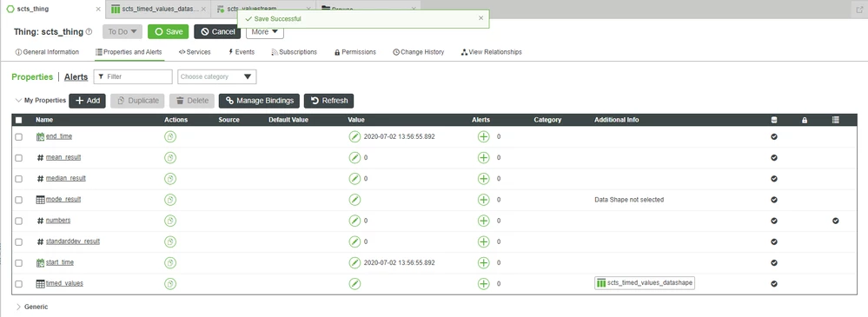Screen dimensions: 868x317
Task: Edit value pencil for standarddev_result
Action: 354,241
